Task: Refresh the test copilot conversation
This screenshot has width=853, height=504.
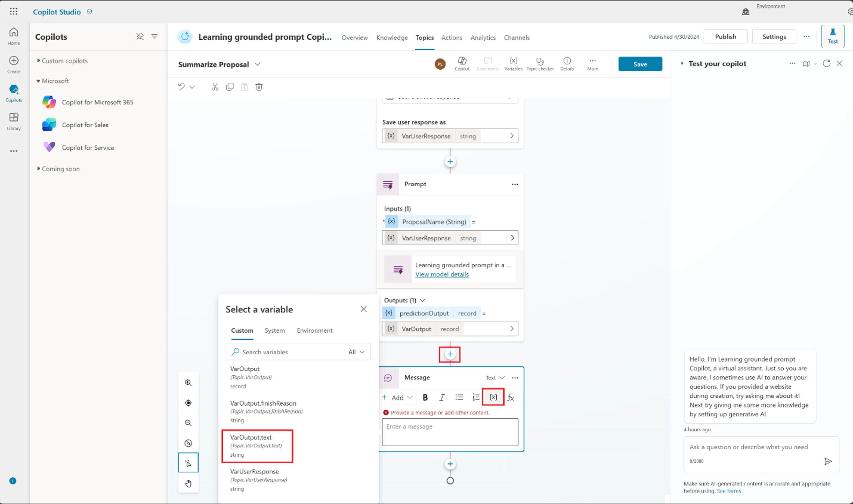Action: click(826, 64)
